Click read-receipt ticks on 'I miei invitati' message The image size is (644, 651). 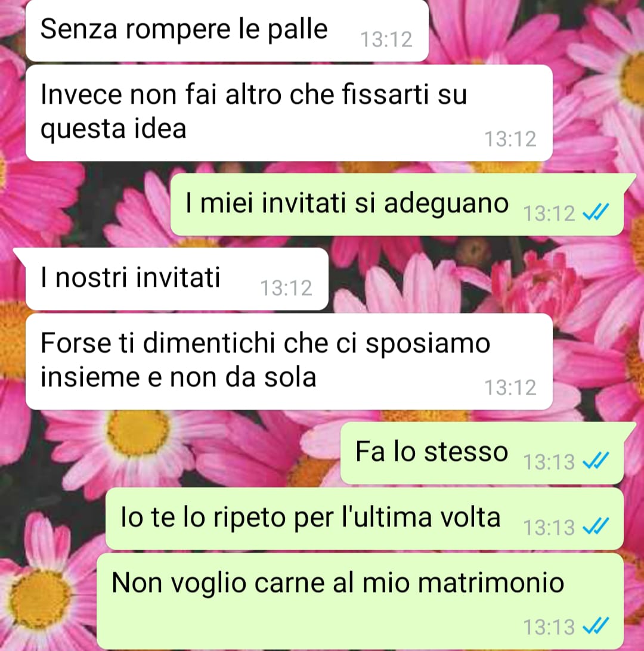tap(596, 212)
